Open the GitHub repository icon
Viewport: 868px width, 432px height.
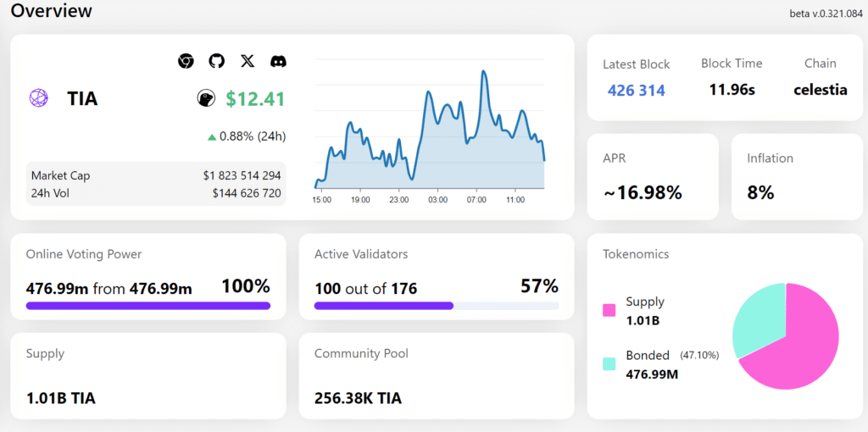tap(217, 61)
